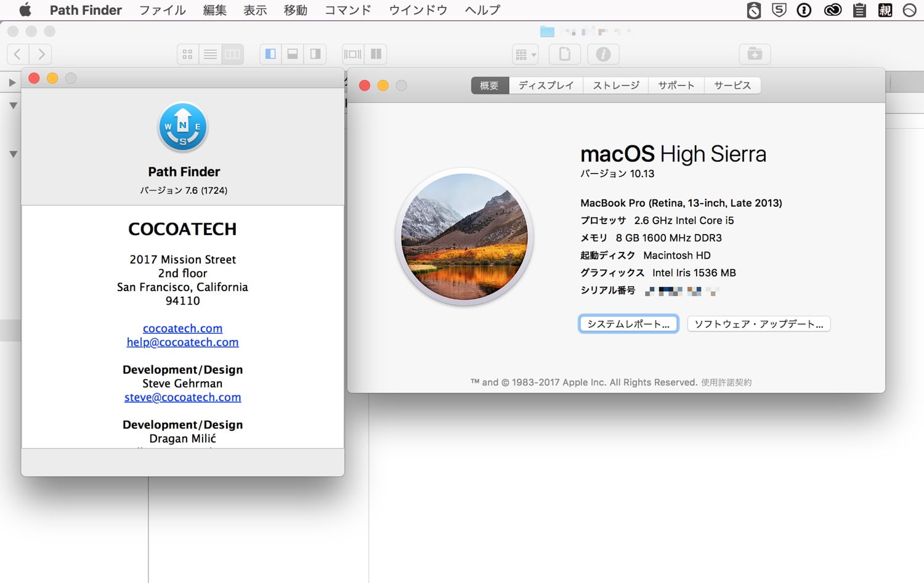This screenshot has width=924, height=583.
Task: Minimize the Path Finder about window
Action: coord(52,78)
